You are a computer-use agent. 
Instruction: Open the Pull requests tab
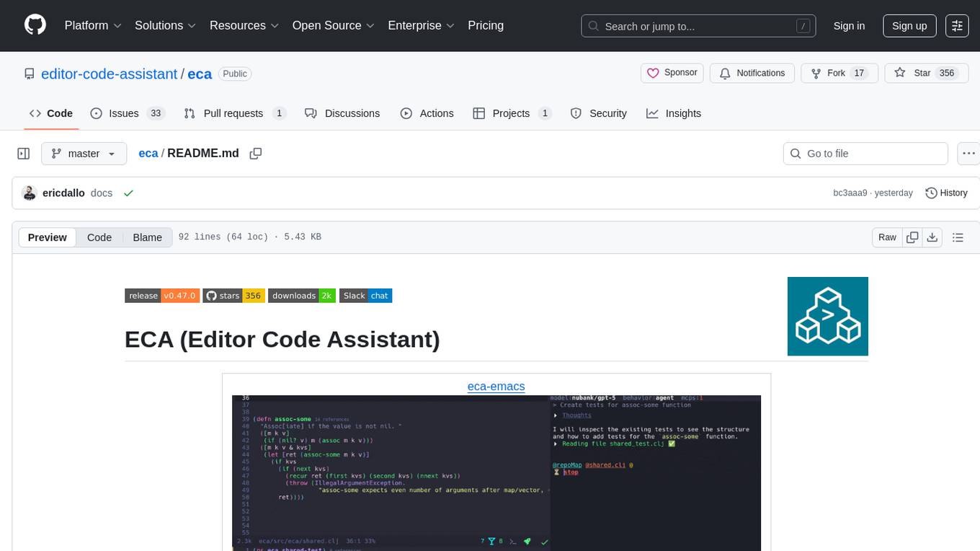tap(235, 113)
